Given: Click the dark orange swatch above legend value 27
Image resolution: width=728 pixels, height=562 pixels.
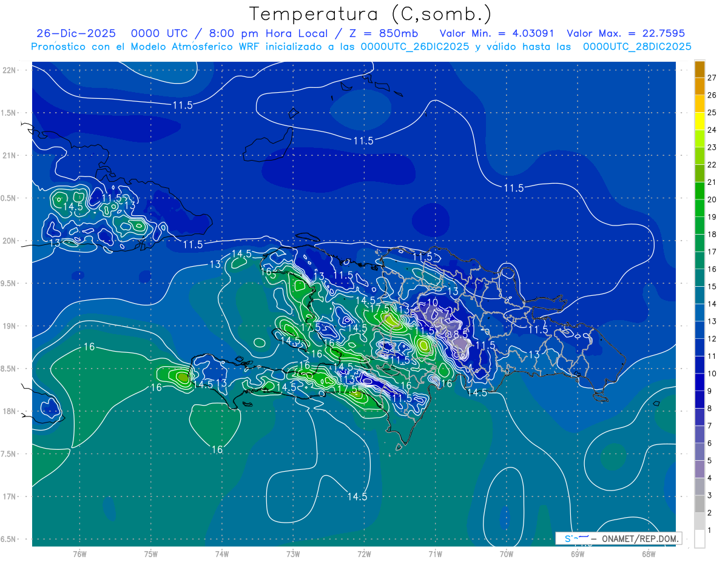Looking at the screenshot, I should pos(699,69).
